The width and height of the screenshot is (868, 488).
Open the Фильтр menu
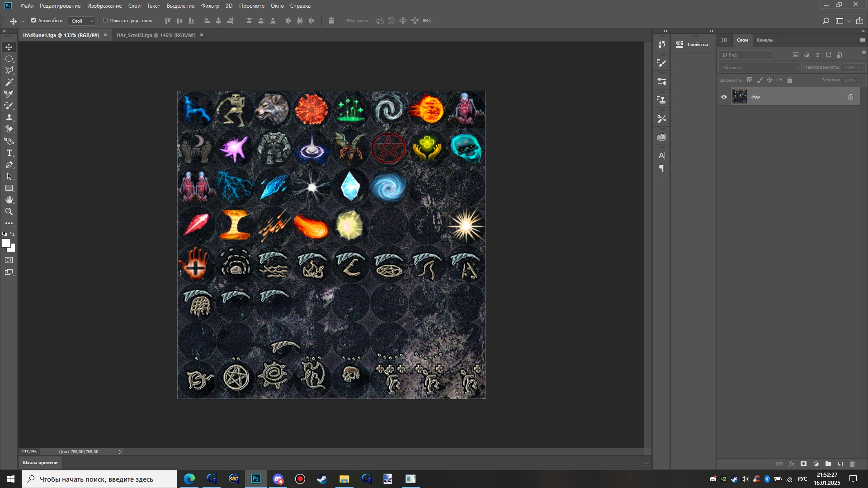[x=210, y=6]
